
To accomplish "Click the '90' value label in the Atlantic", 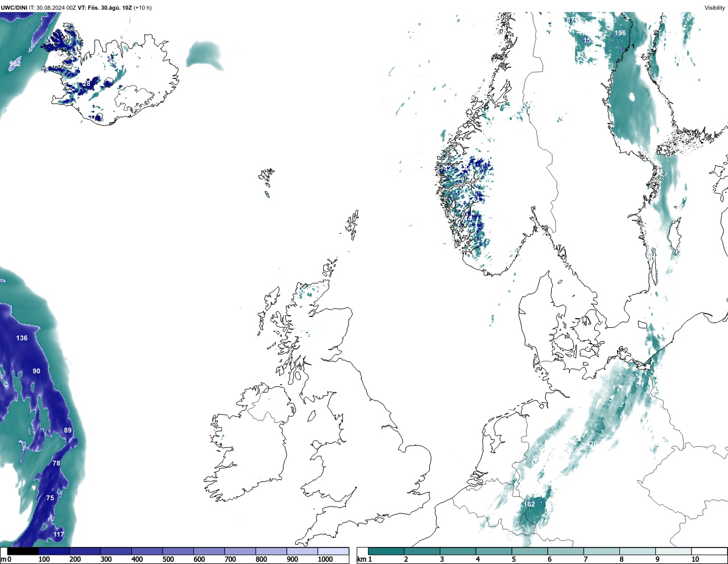I will 36,371.
